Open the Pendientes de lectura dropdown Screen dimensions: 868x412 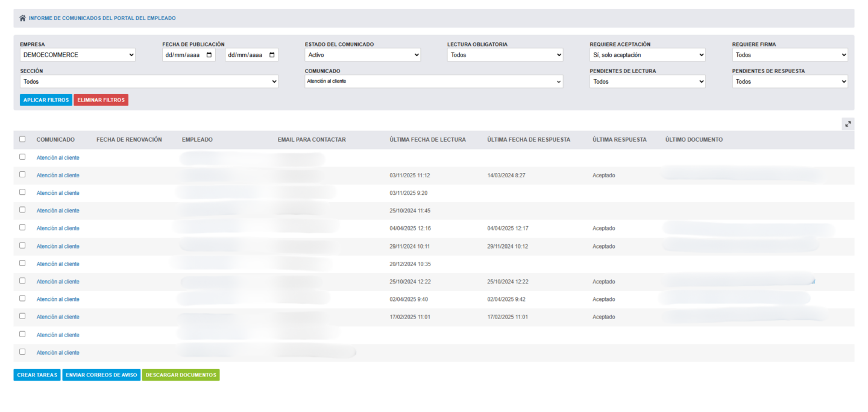647,81
